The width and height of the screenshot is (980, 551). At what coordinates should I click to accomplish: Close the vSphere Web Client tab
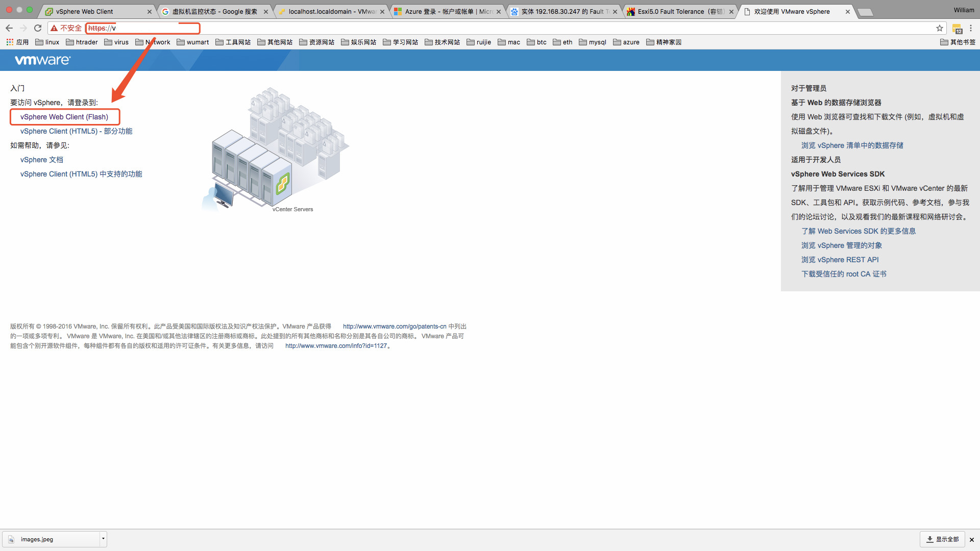coord(150,12)
